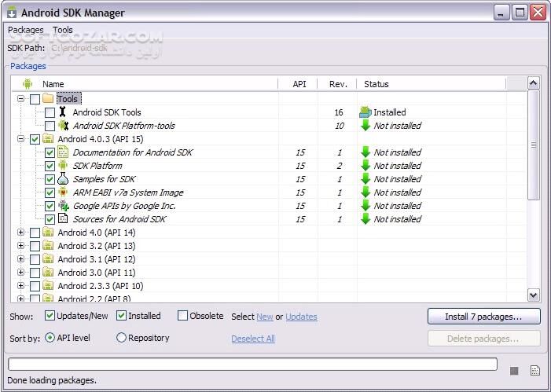
Task: Click the "Done loading packages." status text
Action: [x=52, y=380]
